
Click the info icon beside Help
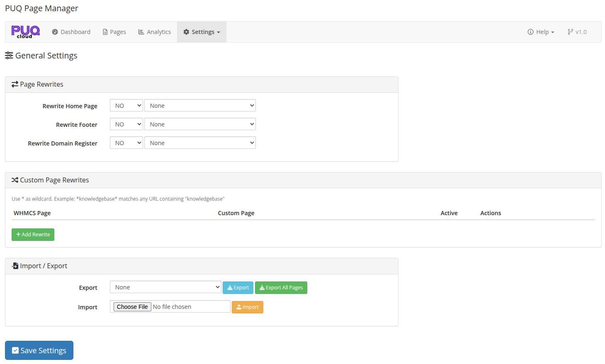530,32
